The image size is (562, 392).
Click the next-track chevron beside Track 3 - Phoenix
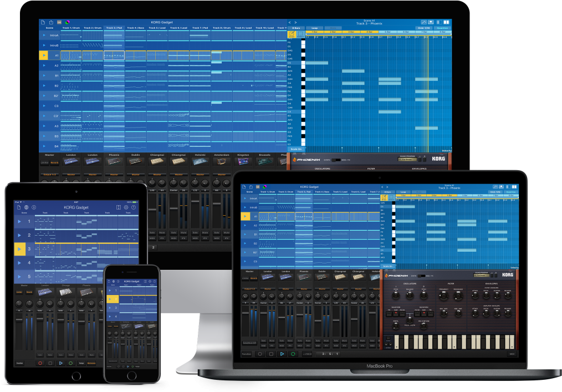coord(295,22)
